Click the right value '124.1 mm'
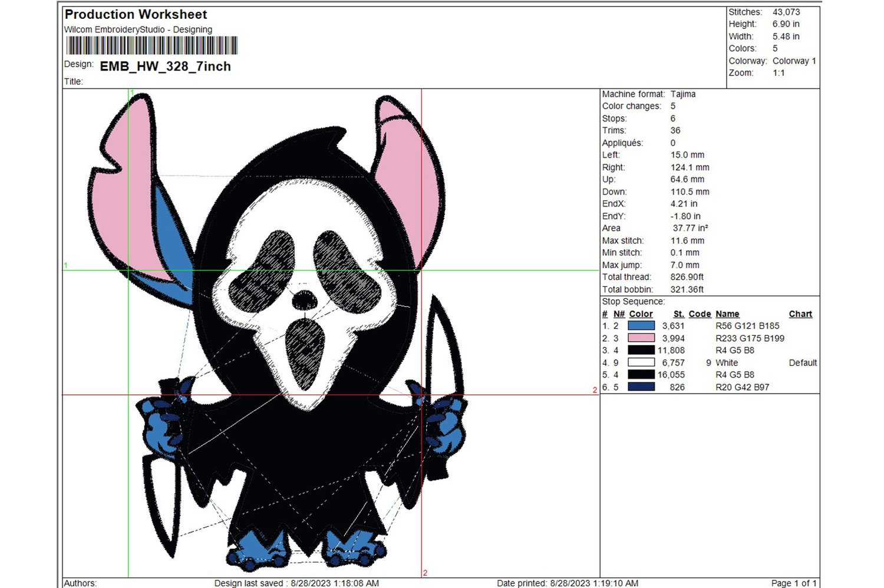The width and height of the screenshot is (884, 588). (x=690, y=167)
